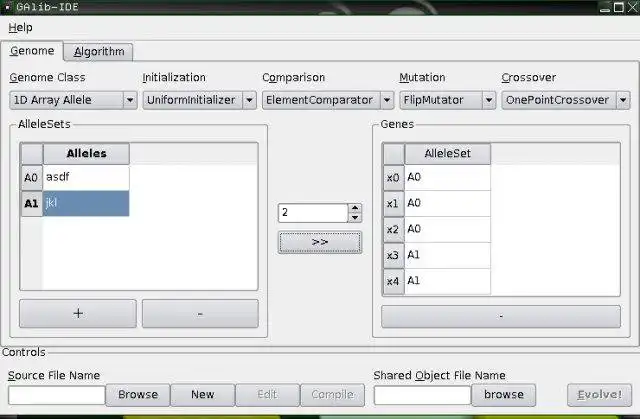Image resolution: width=640 pixels, height=419 pixels.
Task: Click the Compile button
Action: [x=333, y=395]
